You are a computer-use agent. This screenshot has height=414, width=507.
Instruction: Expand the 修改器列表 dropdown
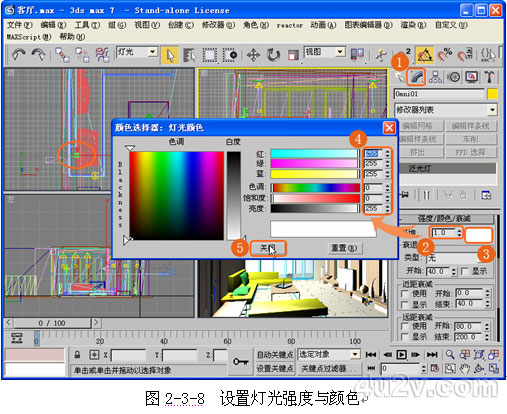tap(492, 110)
